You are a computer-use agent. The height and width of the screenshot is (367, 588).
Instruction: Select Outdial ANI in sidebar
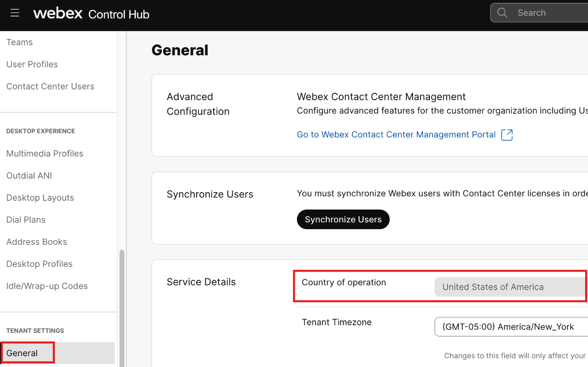(29, 176)
